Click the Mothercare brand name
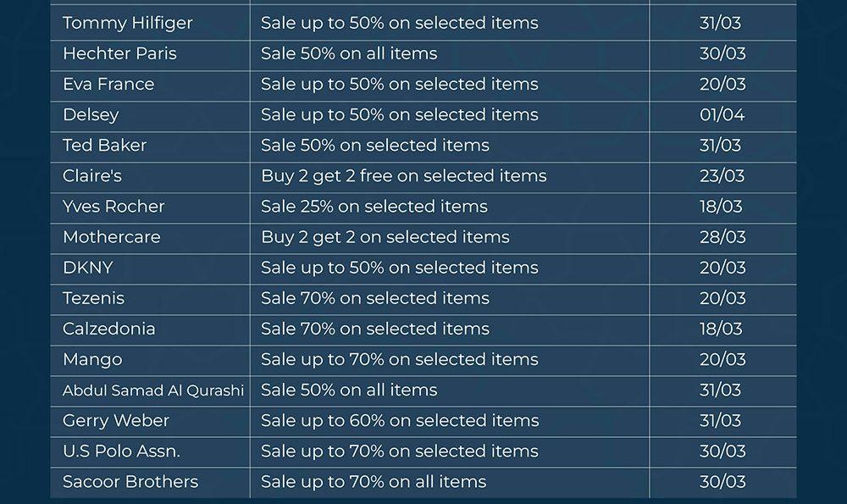 click(111, 236)
